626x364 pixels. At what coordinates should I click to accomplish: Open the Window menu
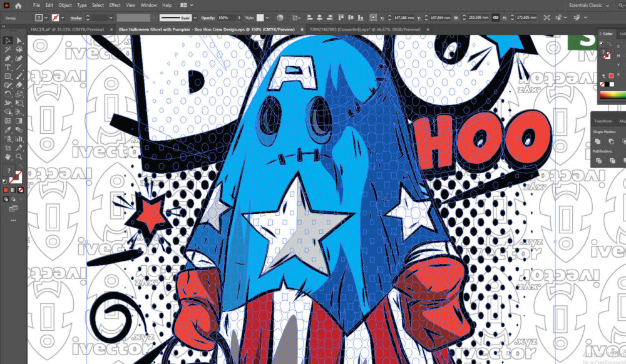(148, 6)
